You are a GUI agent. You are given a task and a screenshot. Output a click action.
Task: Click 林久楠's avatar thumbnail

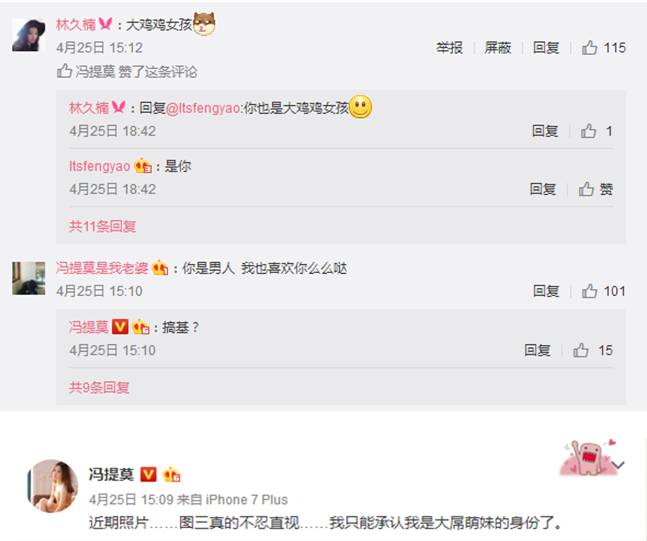point(28,35)
